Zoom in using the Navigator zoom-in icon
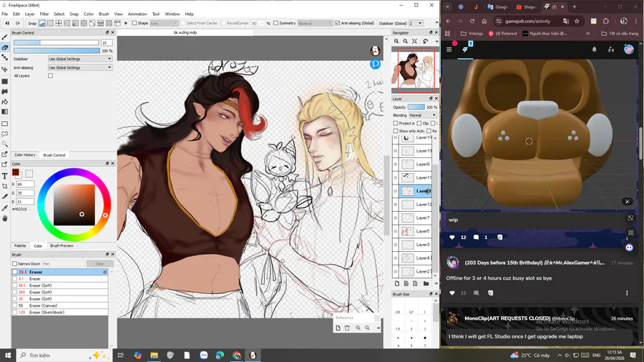644x362 pixels. (396, 41)
